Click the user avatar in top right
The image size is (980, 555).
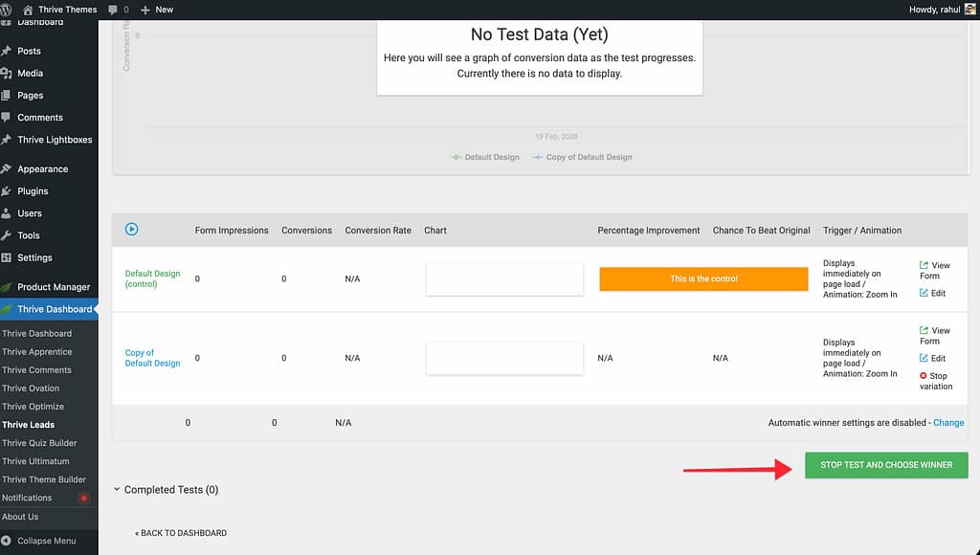pos(969,10)
